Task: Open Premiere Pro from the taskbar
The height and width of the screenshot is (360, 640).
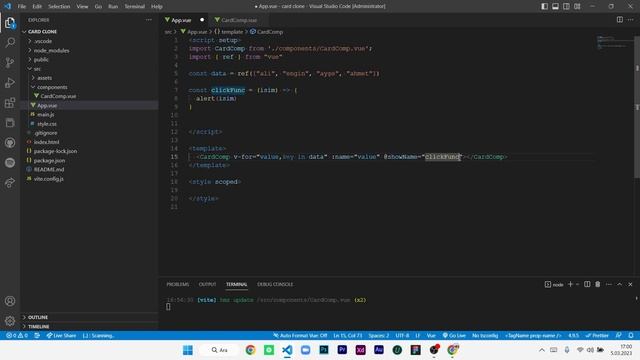Action: 342,350
